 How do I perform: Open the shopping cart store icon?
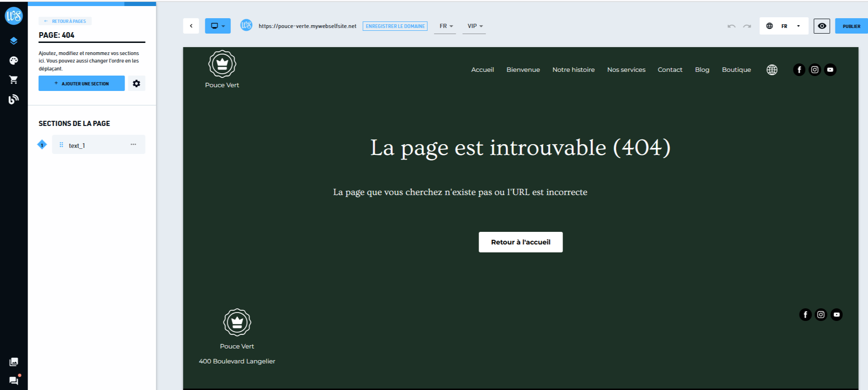pyautogui.click(x=14, y=80)
